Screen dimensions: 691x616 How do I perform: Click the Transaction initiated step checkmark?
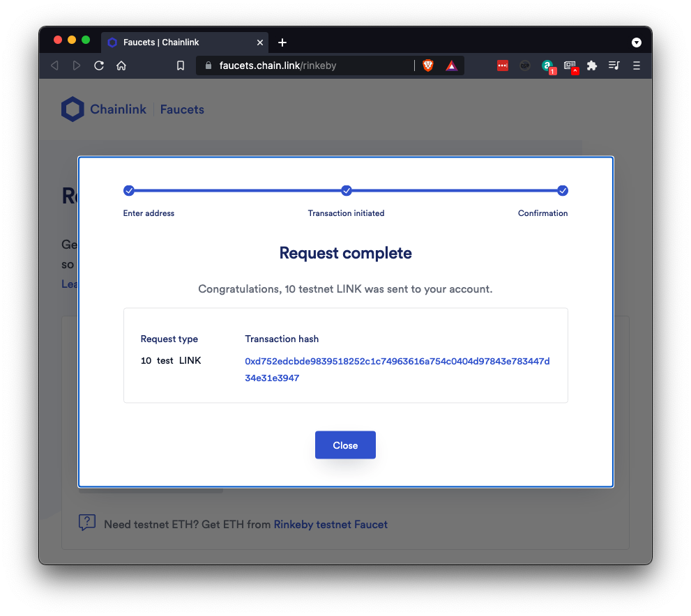347,191
